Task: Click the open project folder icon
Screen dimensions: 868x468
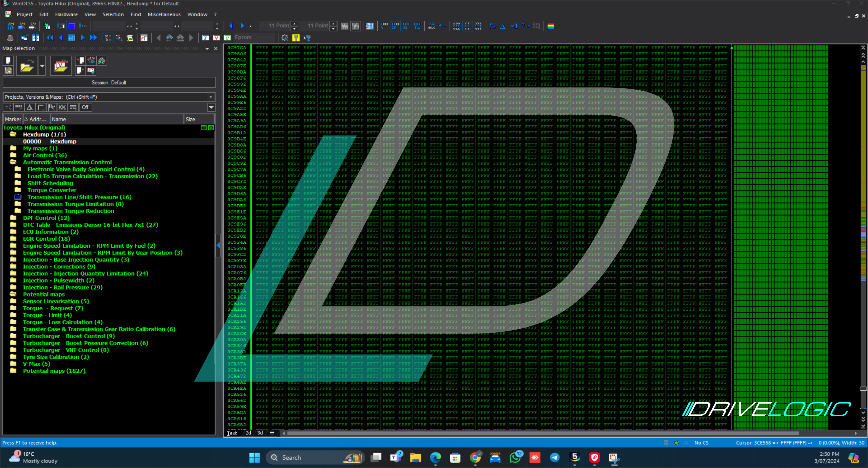Action: tap(27, 66)
